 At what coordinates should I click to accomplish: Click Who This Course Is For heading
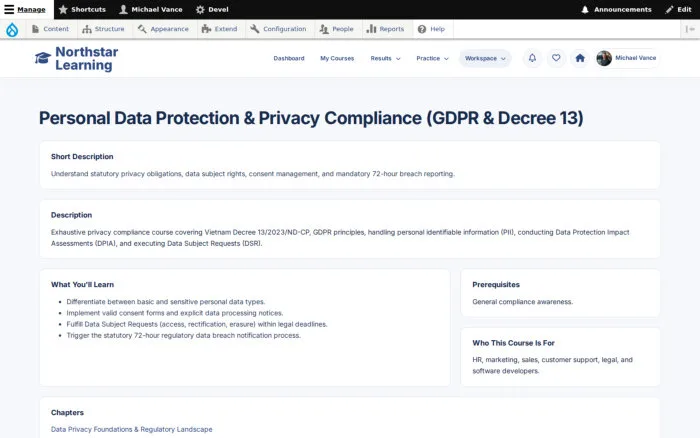click(513, 343)
